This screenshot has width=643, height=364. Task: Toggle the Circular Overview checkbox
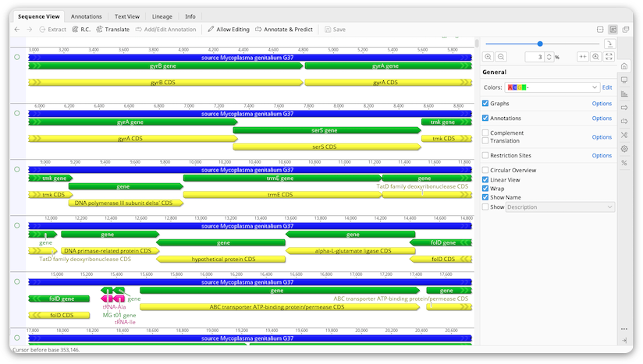(485, 170)
